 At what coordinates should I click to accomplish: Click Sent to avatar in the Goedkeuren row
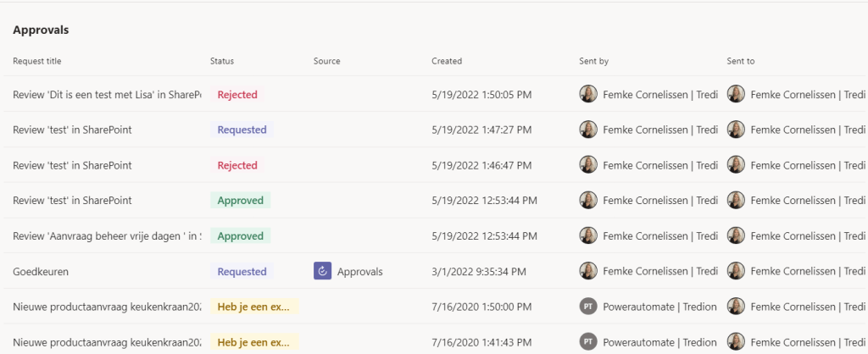point(736,271)
